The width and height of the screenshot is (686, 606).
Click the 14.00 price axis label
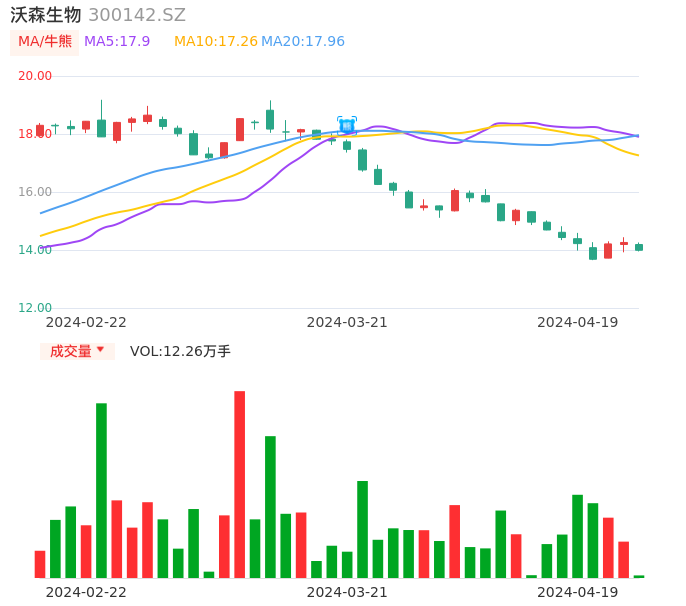tap(35, 250)
